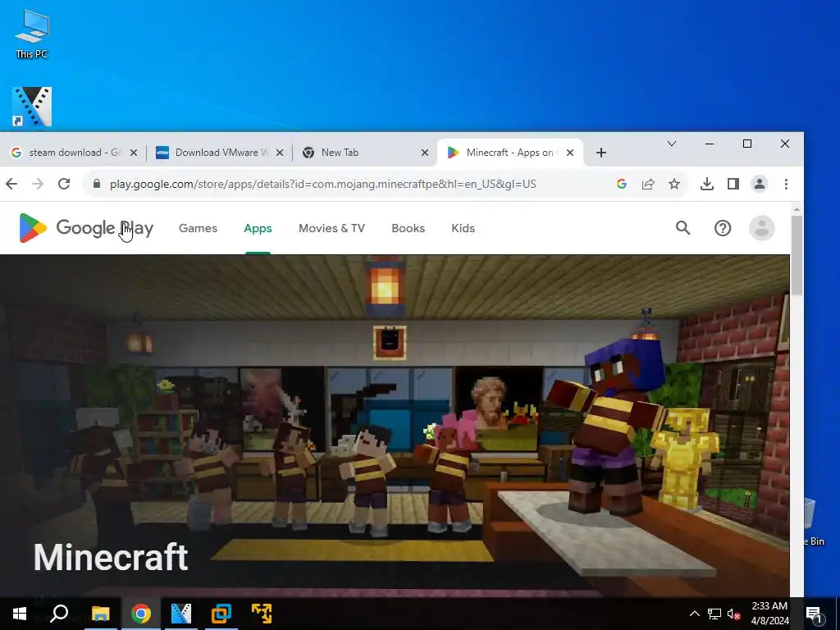
Task: Click Chrome icon in taskbar
Action: click(141, 614)
